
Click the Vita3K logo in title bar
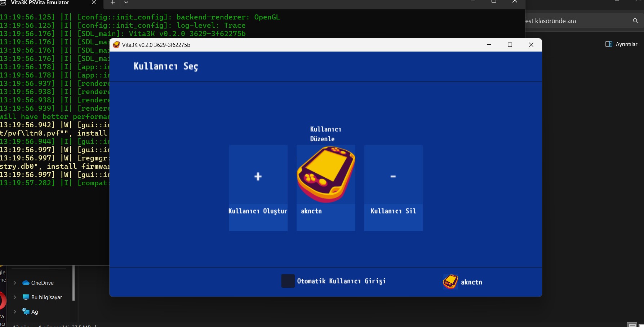[x=116, y=45]
